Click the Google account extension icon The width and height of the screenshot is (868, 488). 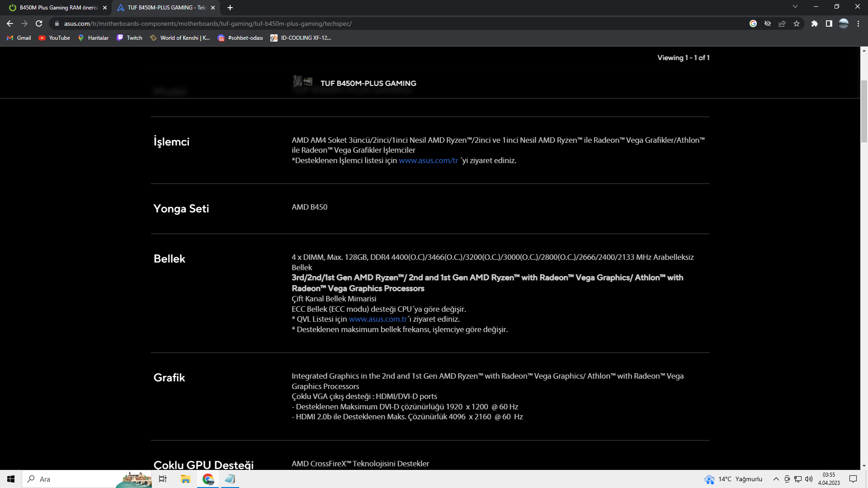[753, 23]
